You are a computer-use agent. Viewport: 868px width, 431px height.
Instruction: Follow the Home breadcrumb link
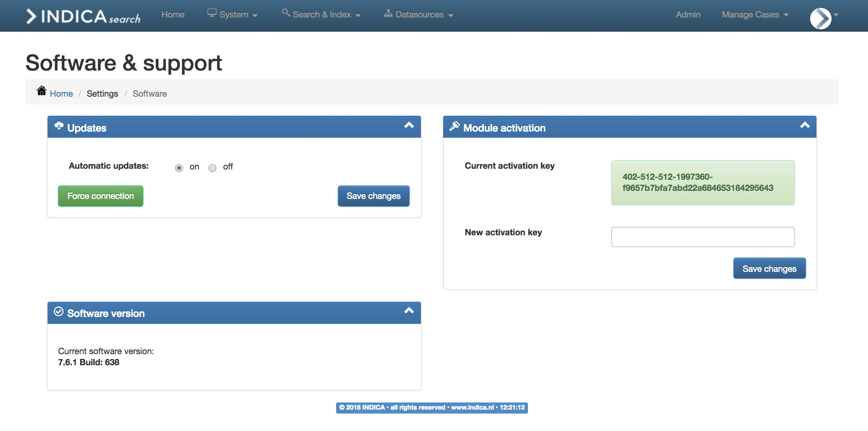[x=61, y=94]
